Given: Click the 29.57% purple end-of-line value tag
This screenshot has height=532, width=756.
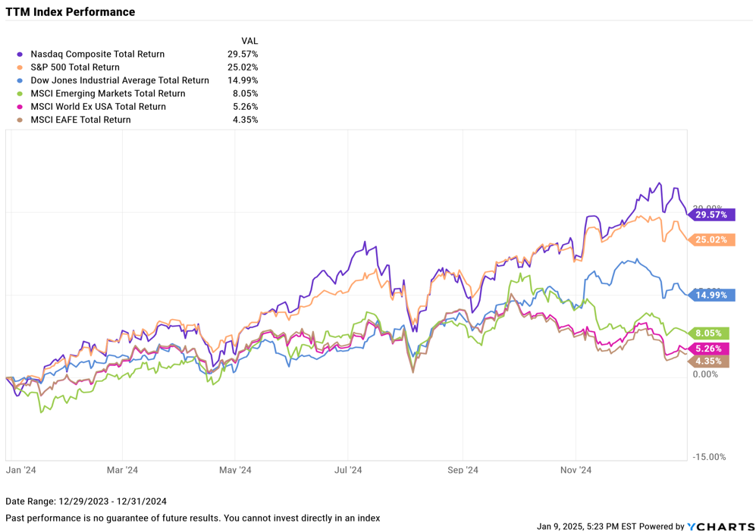Looking at the screenshot, I should tap(711, 215).
